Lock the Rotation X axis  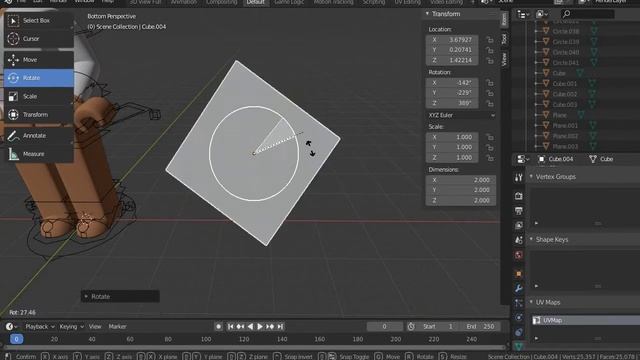click(489, 83)
